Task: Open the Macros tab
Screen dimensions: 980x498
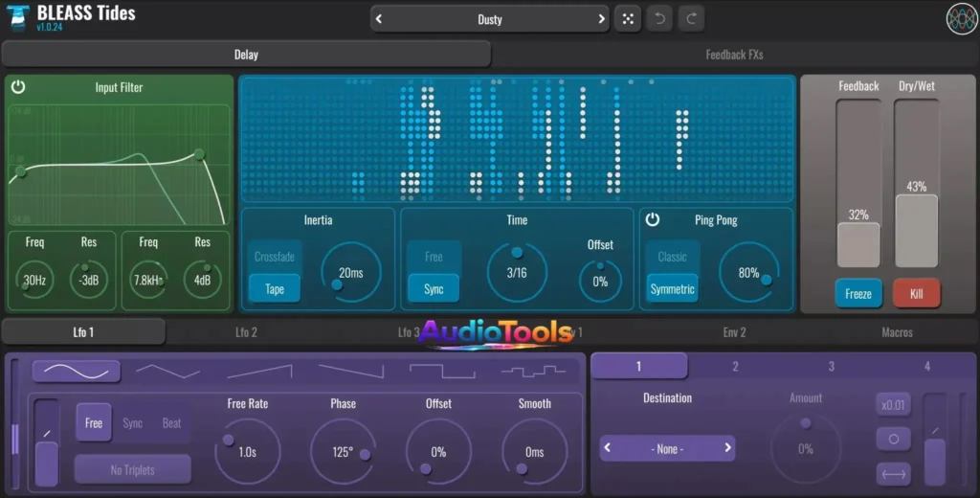Action: pyautogui.click(x=897, y=332)
